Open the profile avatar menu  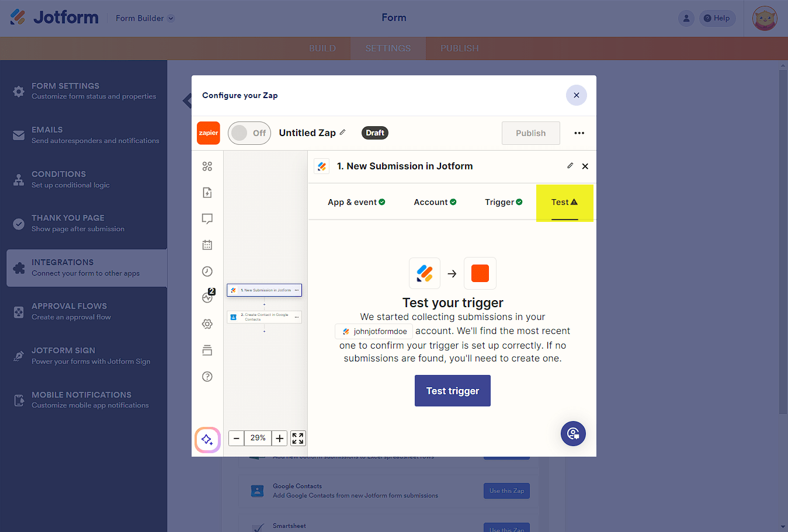click(x=765, y=18)
